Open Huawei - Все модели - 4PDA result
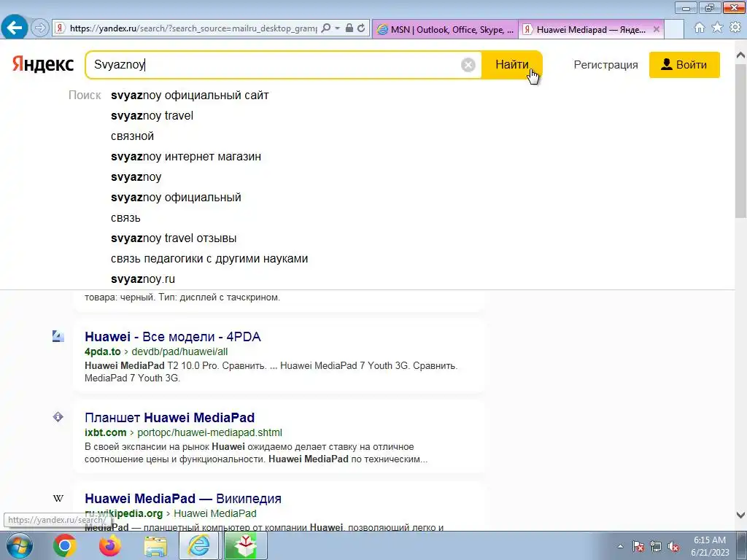The height and width of the screenshot is (560, 747). [x=172, y=337]
